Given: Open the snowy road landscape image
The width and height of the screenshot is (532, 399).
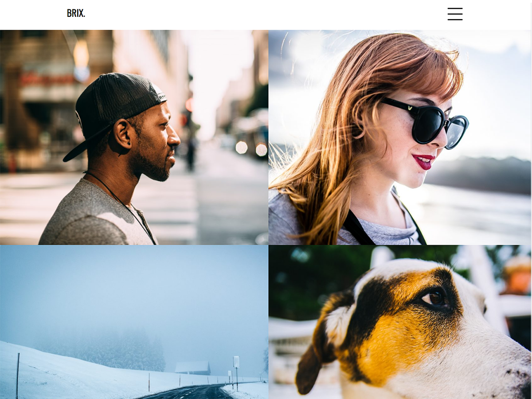Looking at the screenshot, I should [133, 324].
